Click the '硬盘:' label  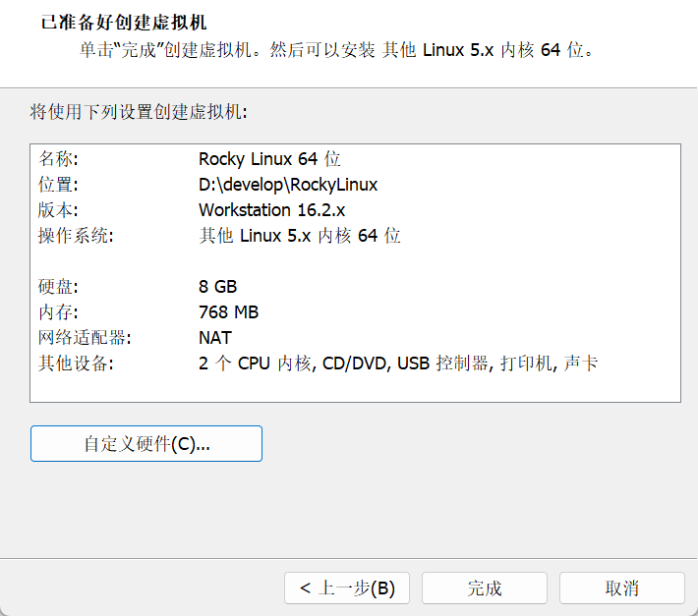[58, 287]
